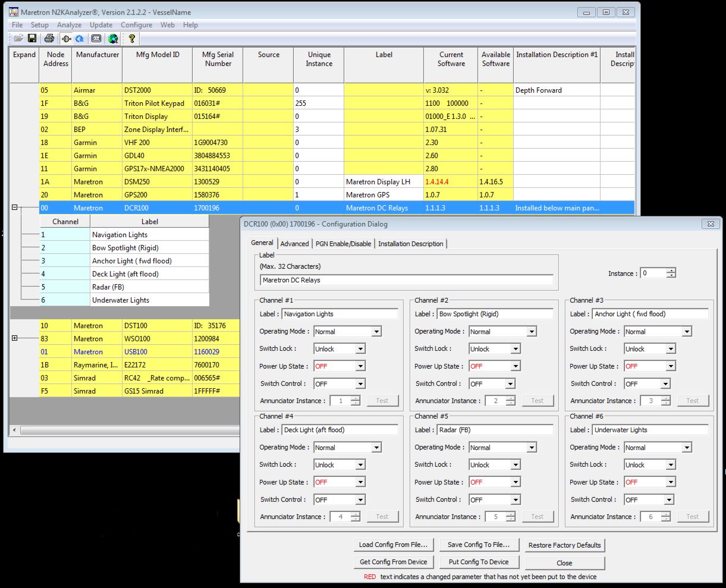The height and width of the screenshot is (588, 726).
Task: Click the Close button in configuration dialog
Action: coord(565,563)
